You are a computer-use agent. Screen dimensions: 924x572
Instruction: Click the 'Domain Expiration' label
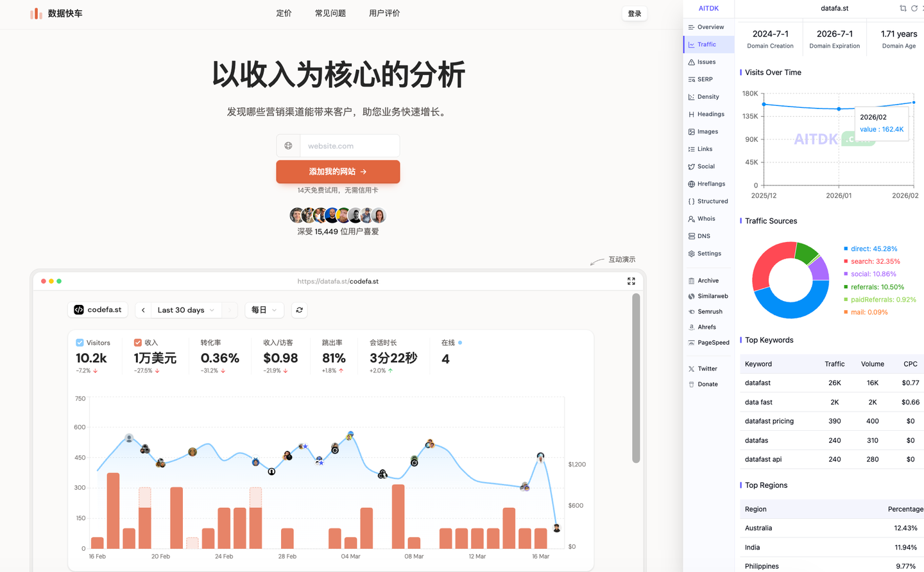pos(835,46)
